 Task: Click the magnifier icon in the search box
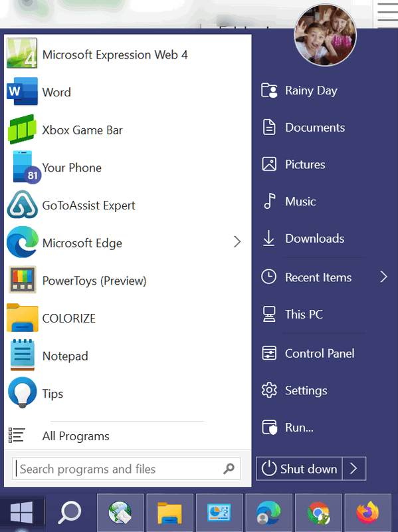(x=229, y=469)
